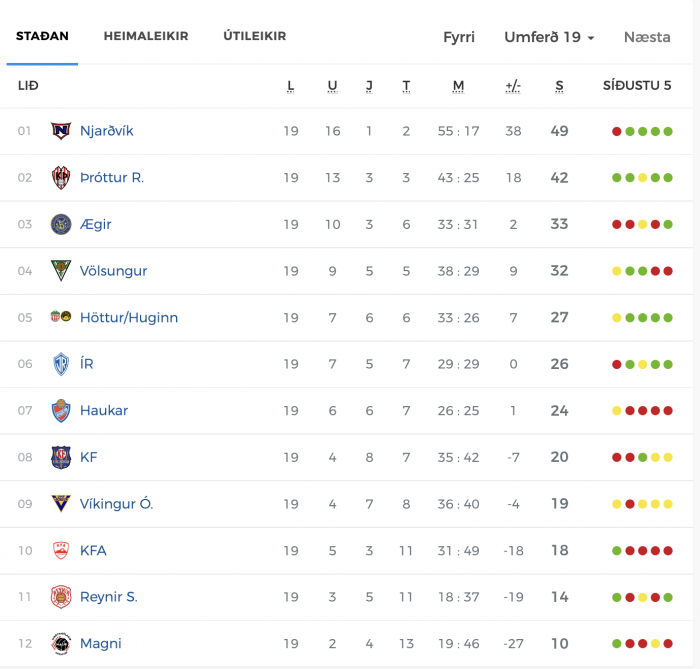Click the S points column header

point(559,86)
